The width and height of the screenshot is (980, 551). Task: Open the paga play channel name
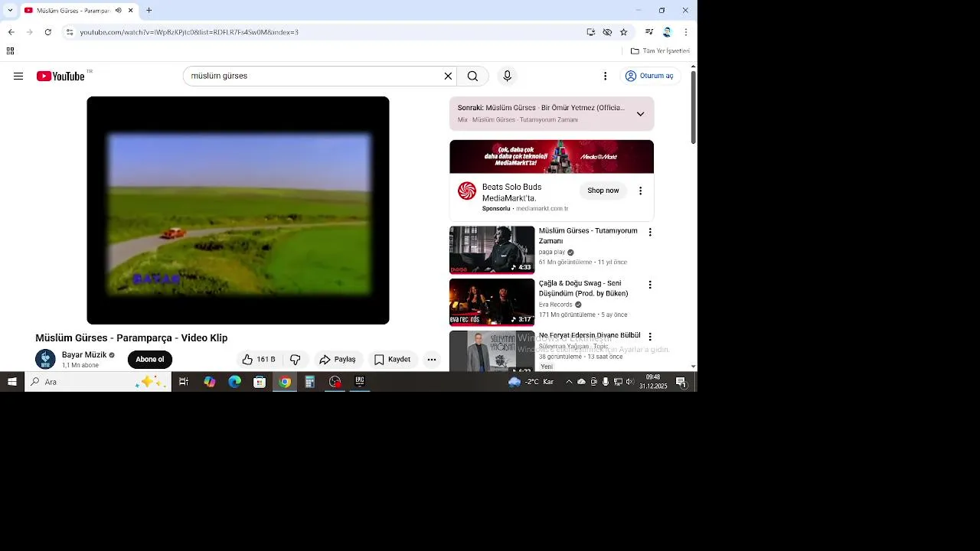[552, 252]
